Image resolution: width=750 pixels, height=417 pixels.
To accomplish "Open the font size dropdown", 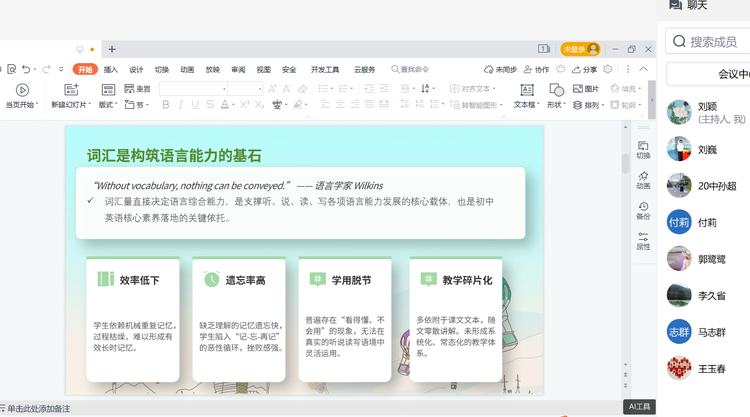I will pyautogui.click(x=260, y=89).
